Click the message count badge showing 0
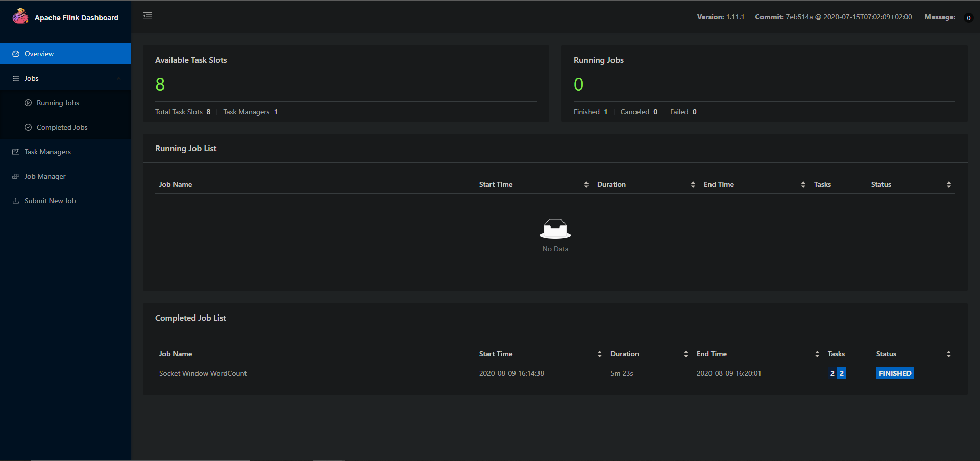The image size is (980, 461). click(968, 18)
